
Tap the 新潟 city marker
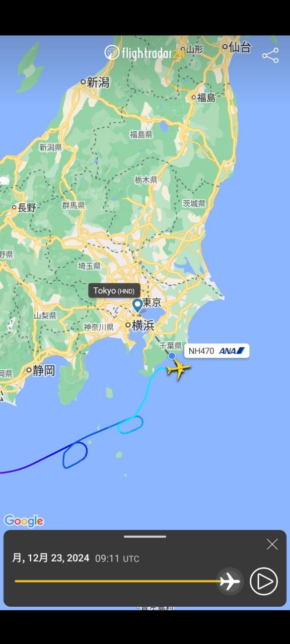(84, 82)
